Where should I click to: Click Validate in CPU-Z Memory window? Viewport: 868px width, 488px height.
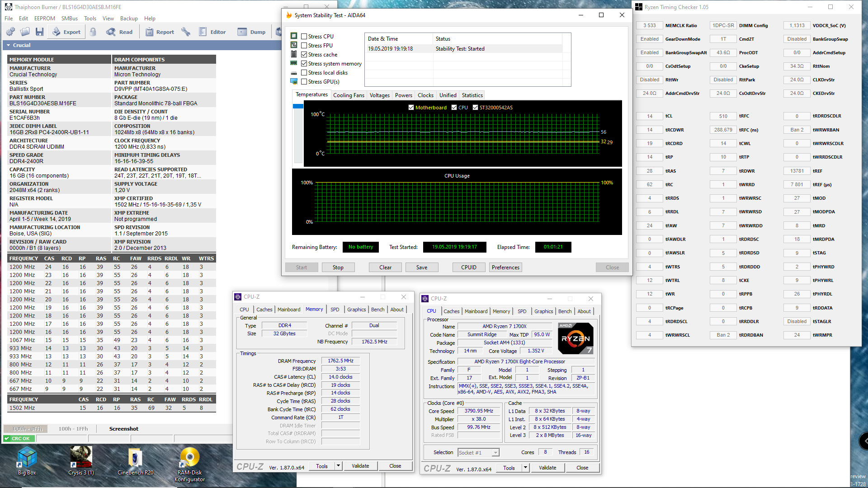coord(360,466)
